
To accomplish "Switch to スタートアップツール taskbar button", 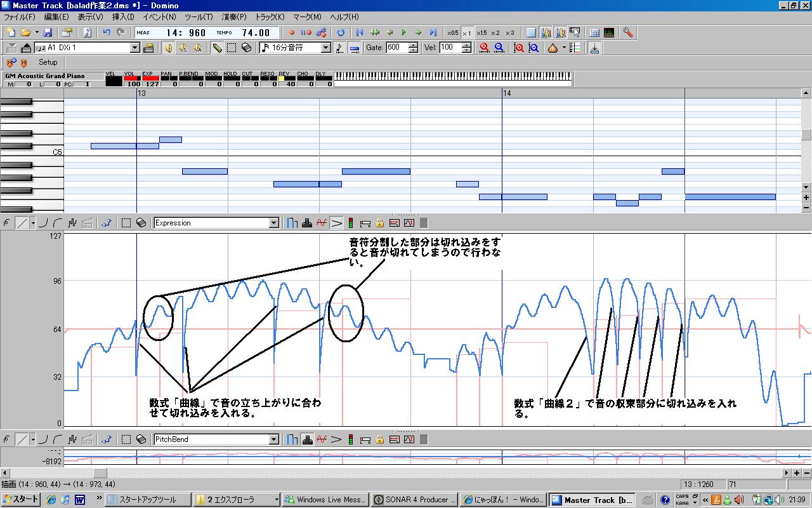I will [148, 500].
